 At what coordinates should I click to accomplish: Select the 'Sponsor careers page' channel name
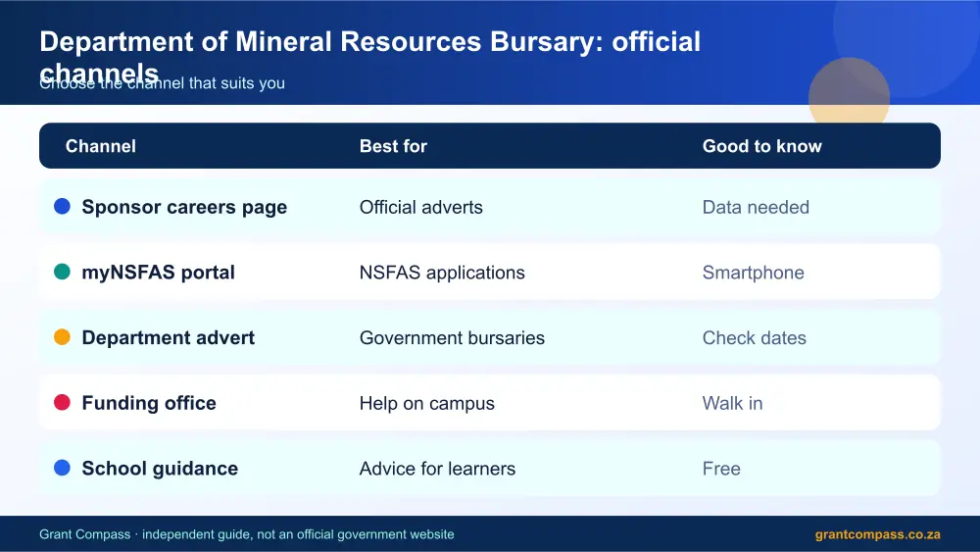pyautogui.click(x=184, y=207)
